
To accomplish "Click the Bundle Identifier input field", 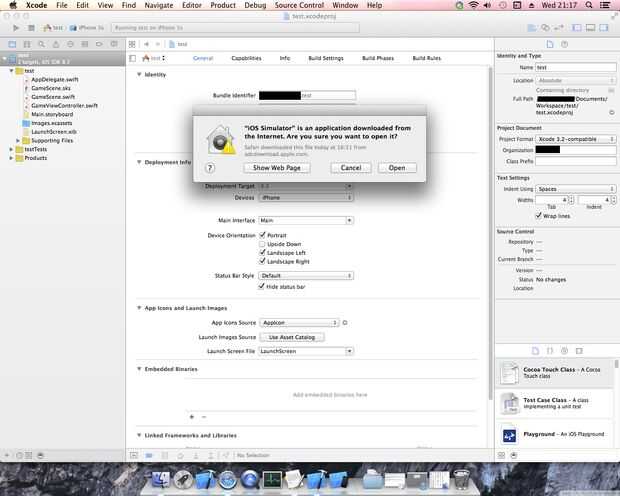I will pyautogui.click(x=307, y=95).
